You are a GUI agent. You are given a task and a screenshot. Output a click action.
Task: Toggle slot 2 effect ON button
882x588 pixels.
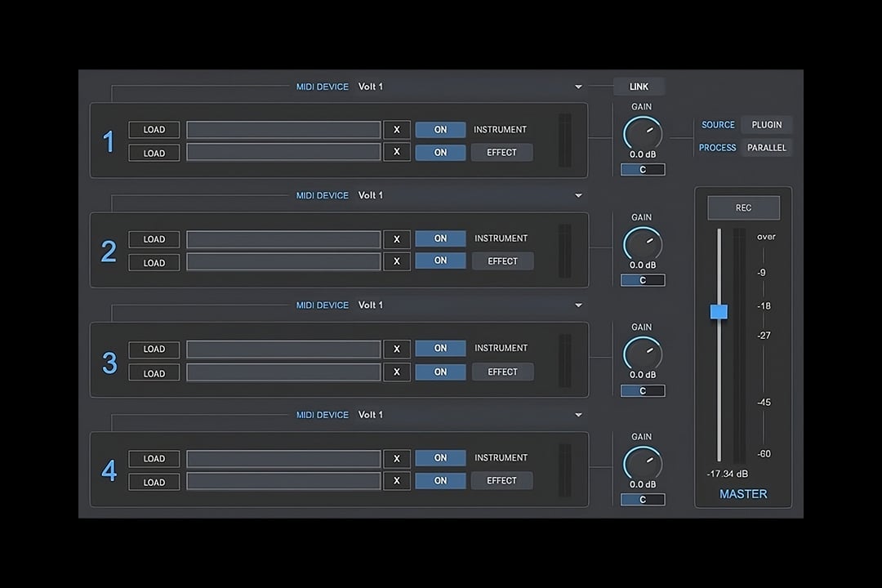click(x=440, y=261)
